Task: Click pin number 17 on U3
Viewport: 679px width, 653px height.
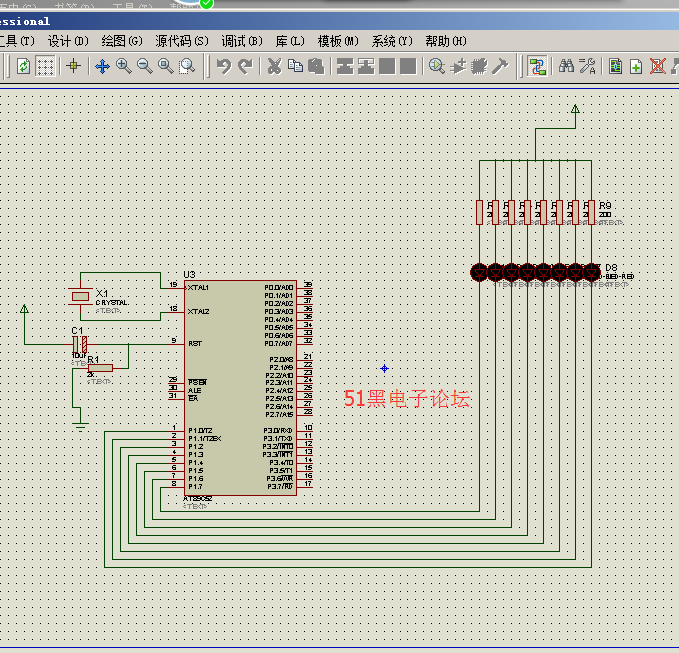Action: 308,483
